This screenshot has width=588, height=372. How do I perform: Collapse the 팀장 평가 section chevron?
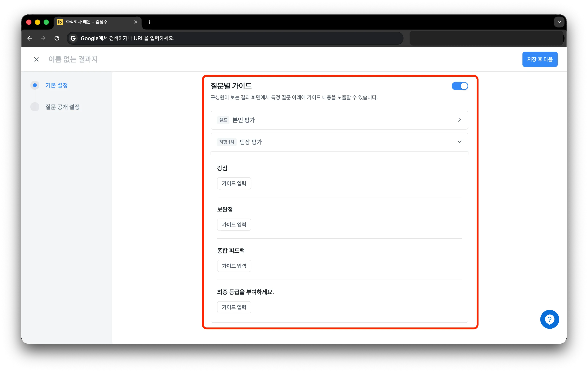click(x=459, y=142)
